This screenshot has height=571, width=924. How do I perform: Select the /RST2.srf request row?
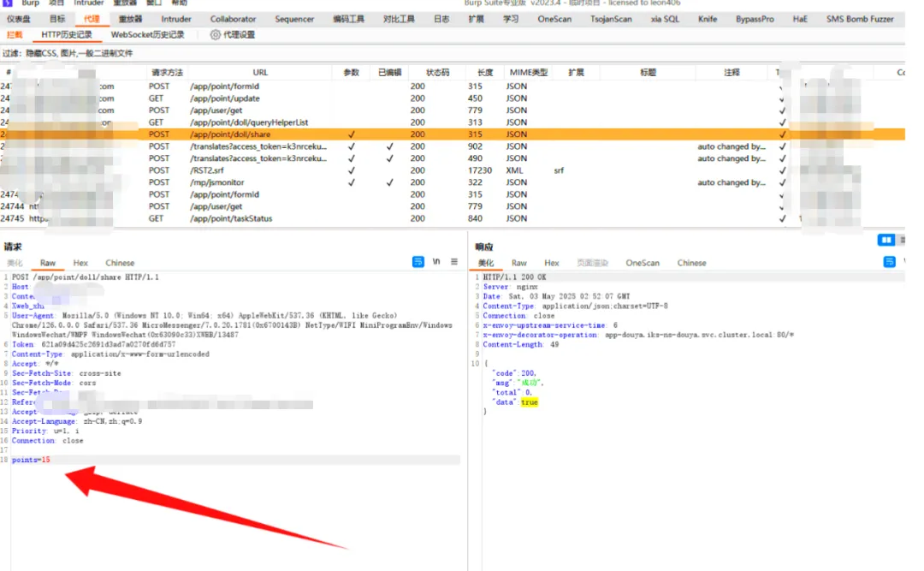pos(453,170)
